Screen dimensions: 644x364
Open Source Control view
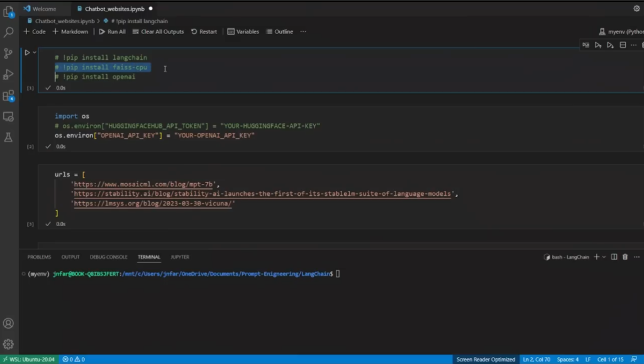tap(8, 53)
